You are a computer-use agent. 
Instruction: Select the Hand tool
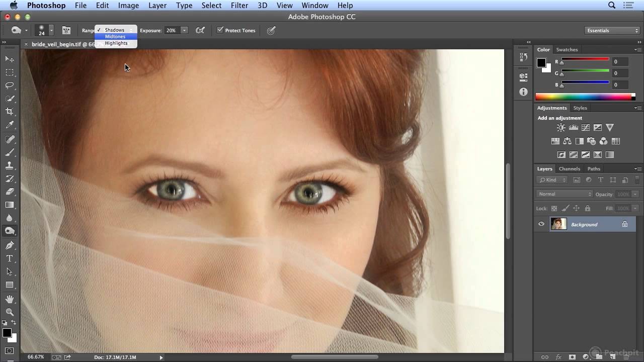pos(10,299)
